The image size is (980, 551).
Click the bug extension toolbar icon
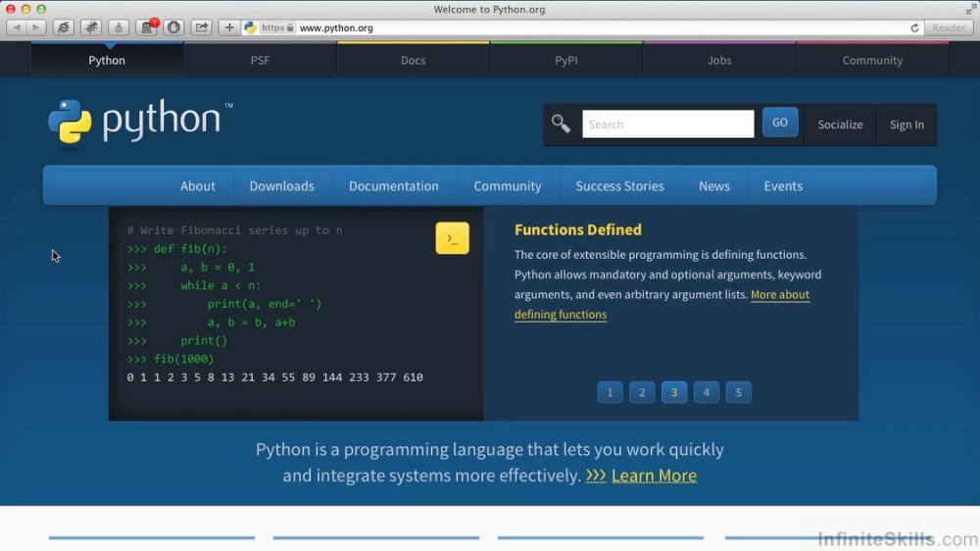click(x=91, y=27)
